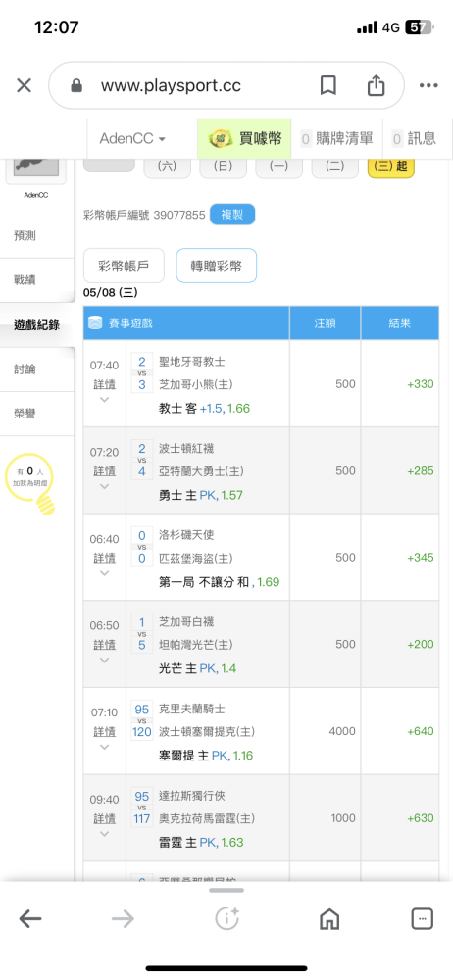Screen dimensions: 453x980
Task: Click the 複製 button
Action: (232, 215)
